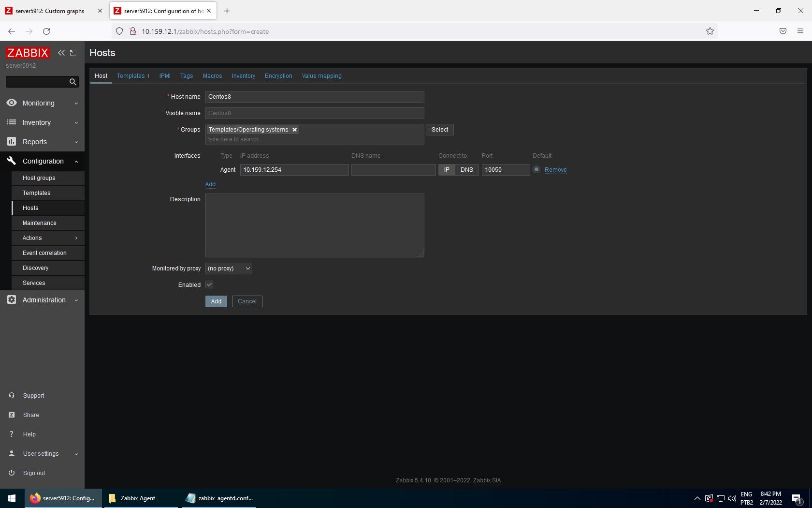
Task: Click the Configuration wrench icon
Action: (12, 161)
